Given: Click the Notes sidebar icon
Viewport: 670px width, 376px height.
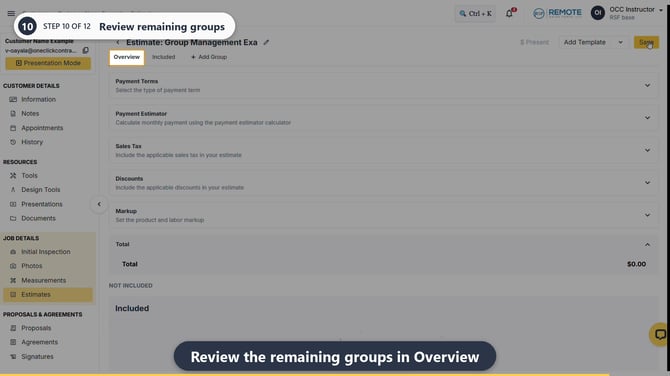Looking at the screenshot, I should 13,114.
